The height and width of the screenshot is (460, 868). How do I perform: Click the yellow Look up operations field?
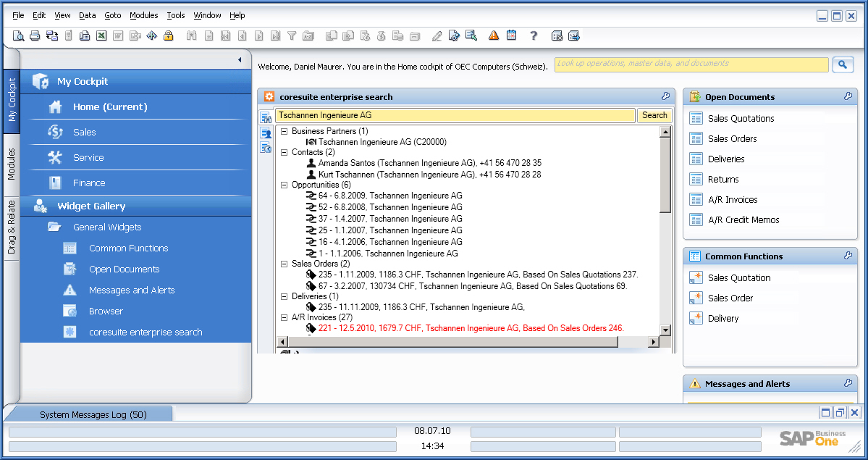click(691, 64)
